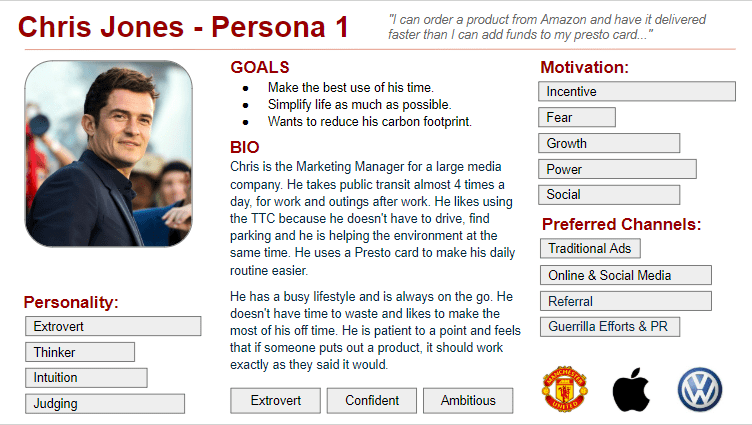752x425 pixels.
Task: Click the Intuition personality bar
Action: point(86,378)
